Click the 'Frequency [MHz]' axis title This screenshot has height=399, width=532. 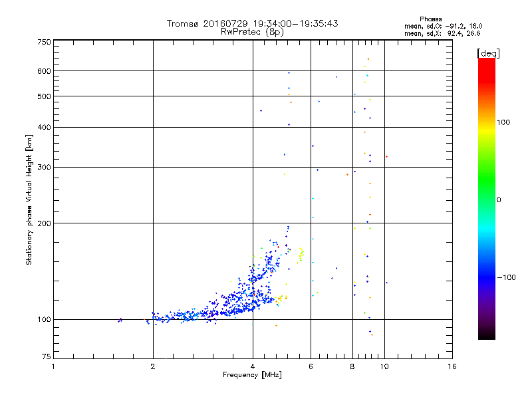(x=252, y=375)
